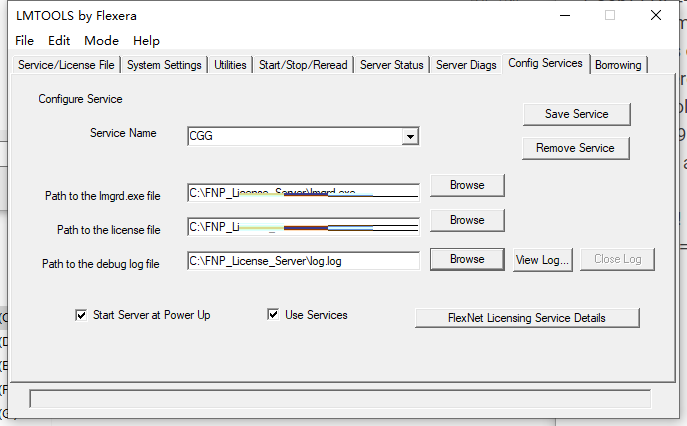
Task: Click the debug log path field
Action: click(x=303, y=261)
